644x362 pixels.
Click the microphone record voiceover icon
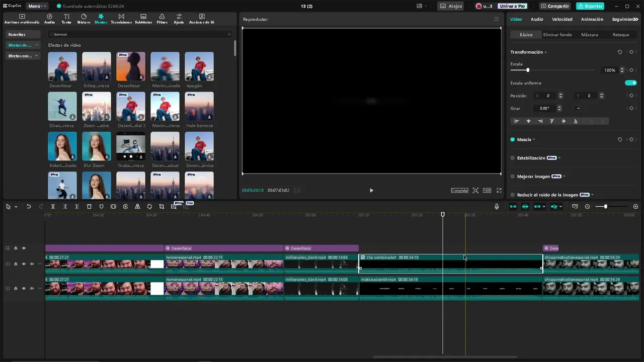[497, 207]
